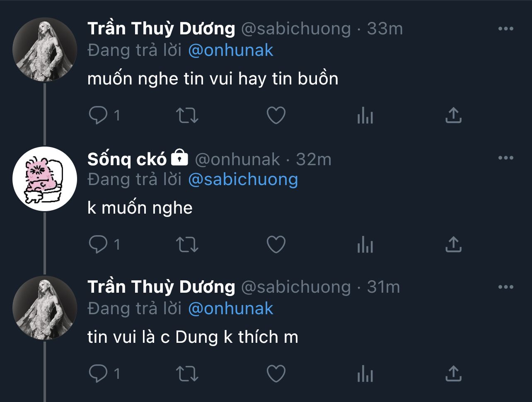
Task: Retweet the "k muốn nghe" tweet
Action: pyautogui.click(x=187, y=245)
